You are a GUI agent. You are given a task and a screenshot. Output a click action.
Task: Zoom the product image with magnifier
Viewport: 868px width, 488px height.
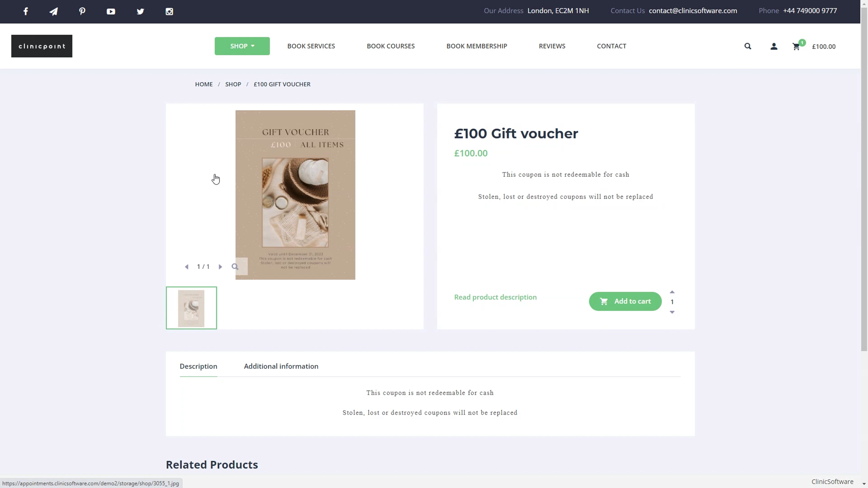[x=235, y=267]
